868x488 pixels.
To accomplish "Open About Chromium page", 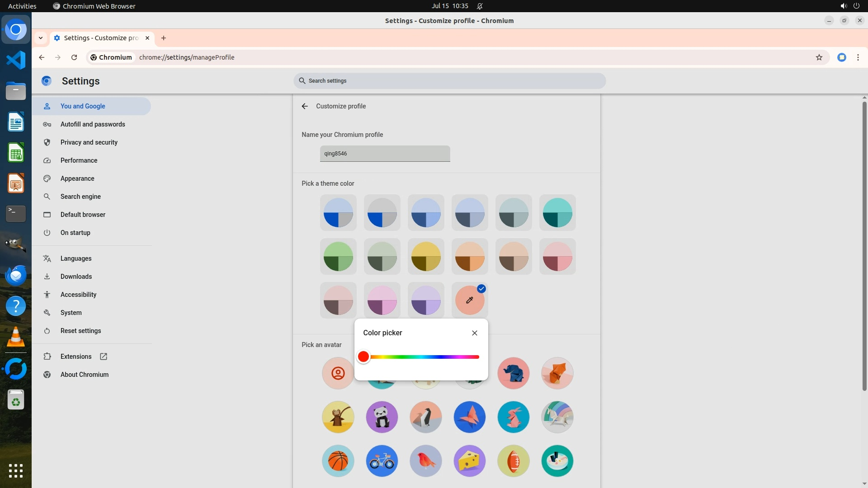I will 84,375.
